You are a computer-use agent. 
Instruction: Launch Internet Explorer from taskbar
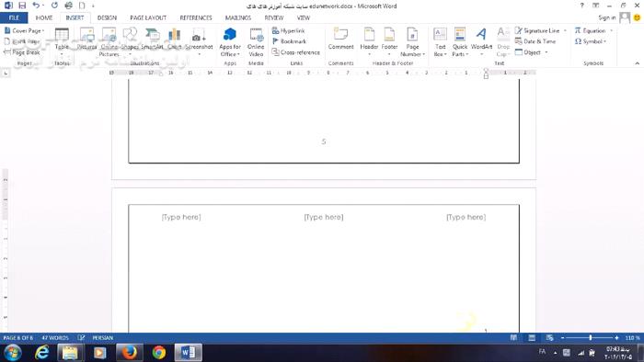tap(42, 353)
